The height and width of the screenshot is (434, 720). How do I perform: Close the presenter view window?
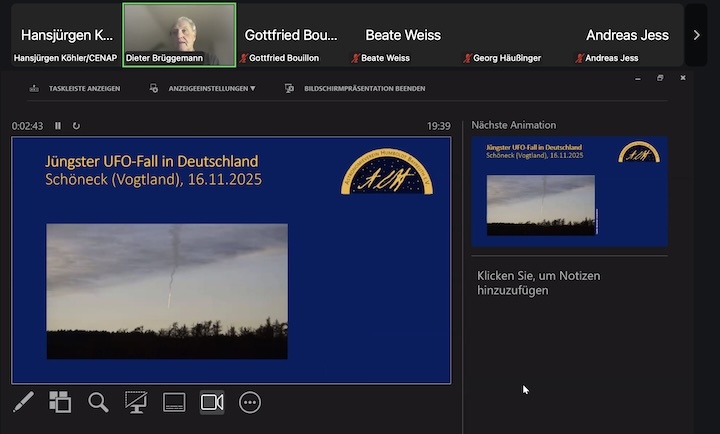tap(683, 78)
